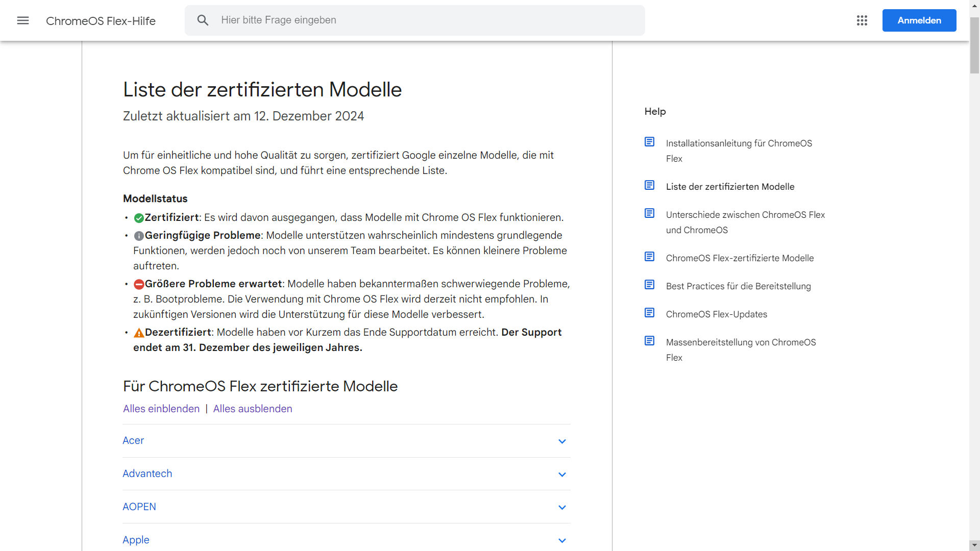Image resolution: width=980 pixels, height=551 pixels.
Task: Click the Installationsanleitung article document icon
Action: click(x=649, y=142)
